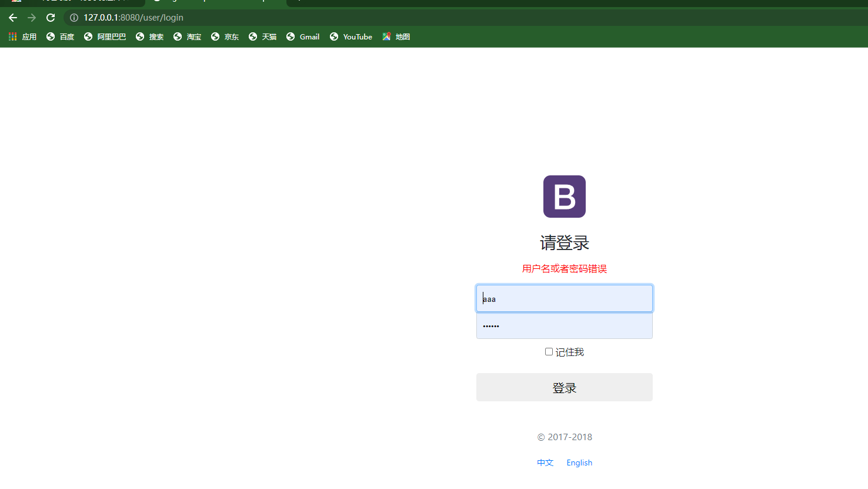Screen dimensions: 868x489
Task: Reload the current page
Action: point(50,18)
